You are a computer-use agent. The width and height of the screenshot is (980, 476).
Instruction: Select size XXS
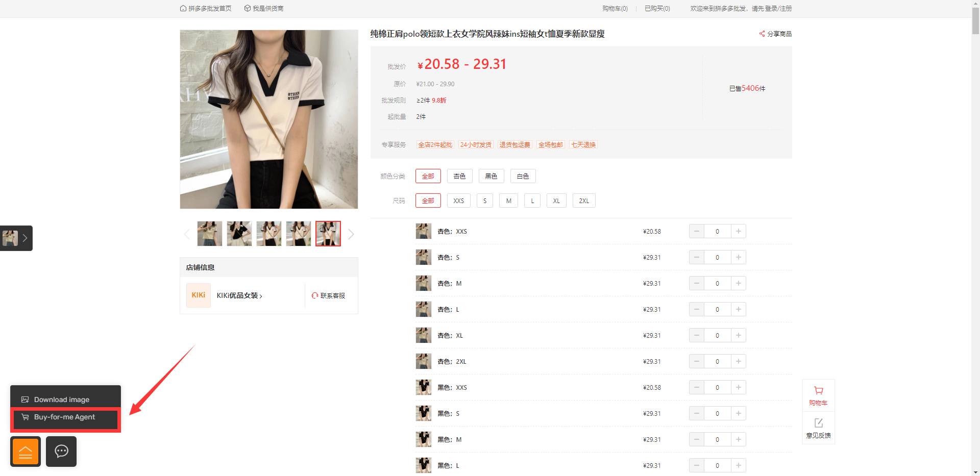(x=459, y=201)
